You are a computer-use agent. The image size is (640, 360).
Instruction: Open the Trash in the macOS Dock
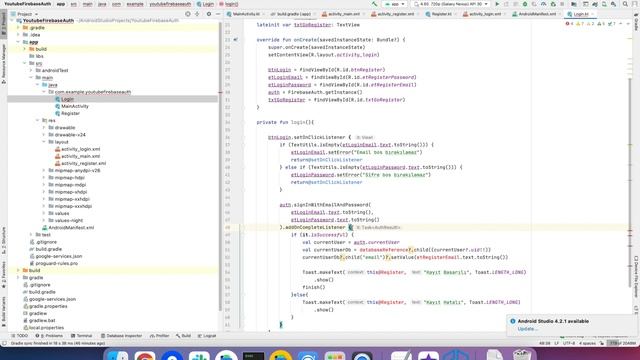522,355
